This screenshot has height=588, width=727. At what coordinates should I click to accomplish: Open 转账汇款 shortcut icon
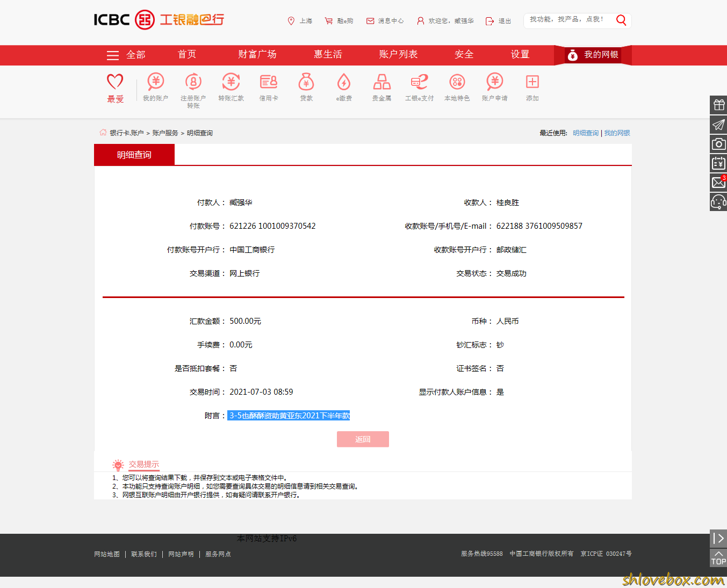point(231,82)
